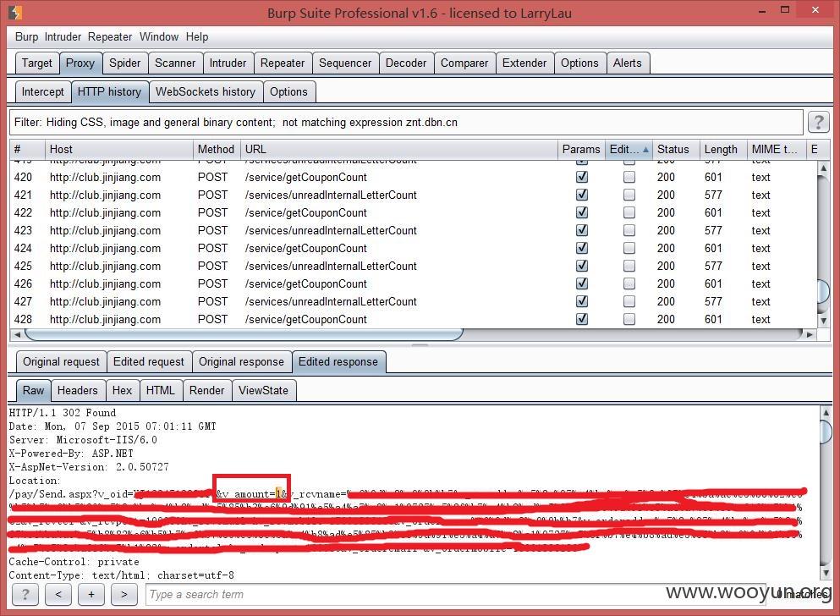Go to next search match arrow
The image size is (840, 616).
coord(124,594)
